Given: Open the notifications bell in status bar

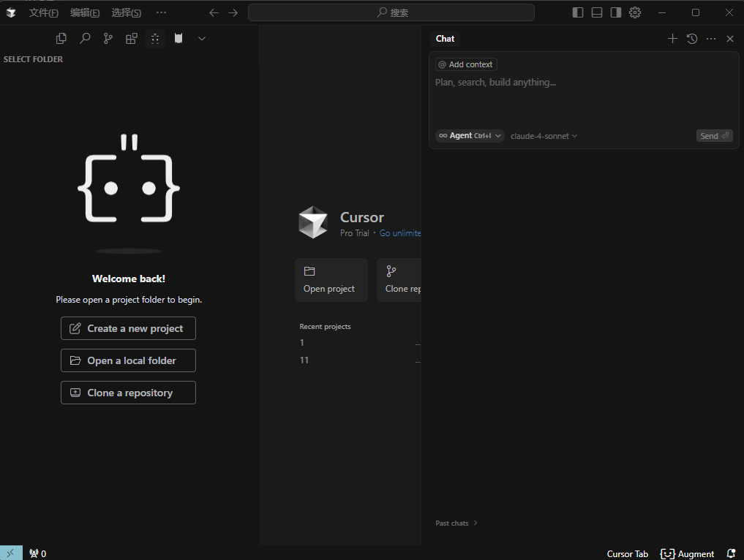Looking at the screenshot, I should [731, 553].
